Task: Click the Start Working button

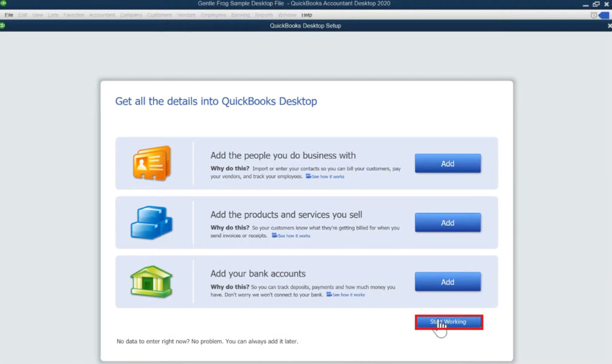Action: (449, 322)
